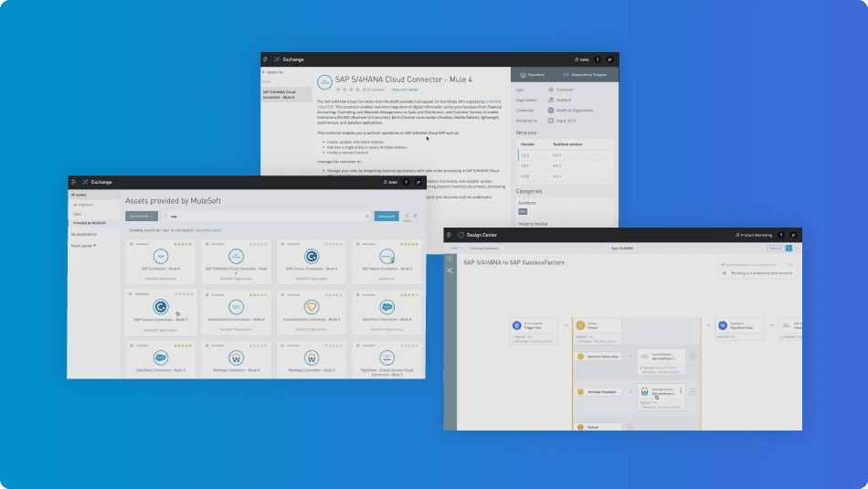
Task: Click S/4HANA Cloud ERP link in description
Action: tap(492, 101)
